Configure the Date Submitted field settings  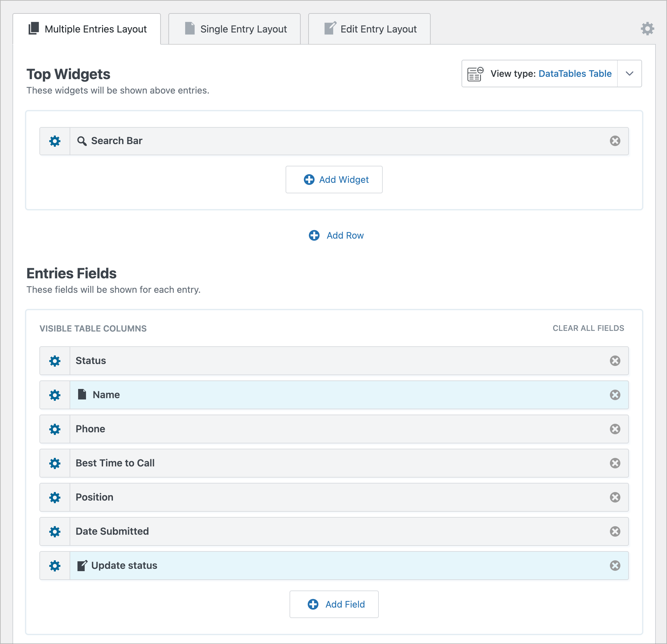click(55, 531)
